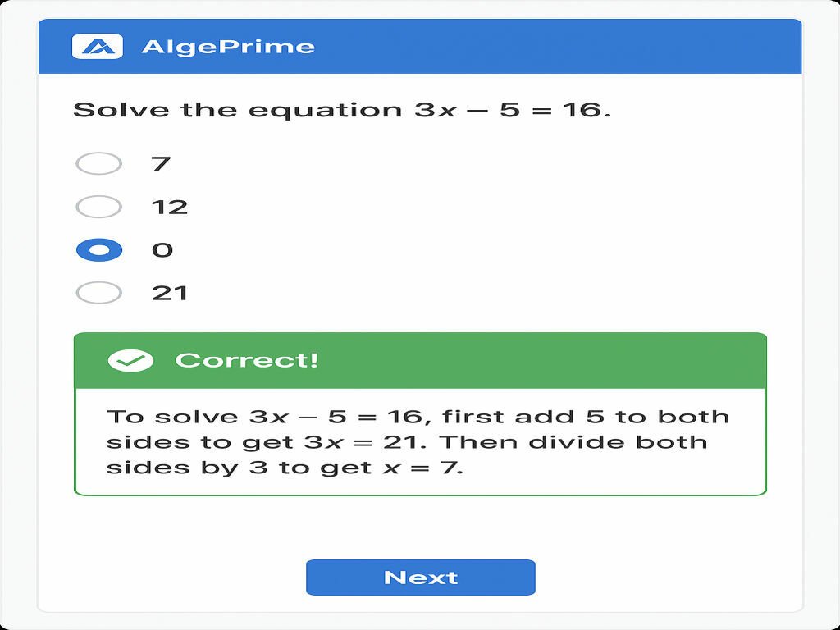Click the solution explanation text

(420, 441)
